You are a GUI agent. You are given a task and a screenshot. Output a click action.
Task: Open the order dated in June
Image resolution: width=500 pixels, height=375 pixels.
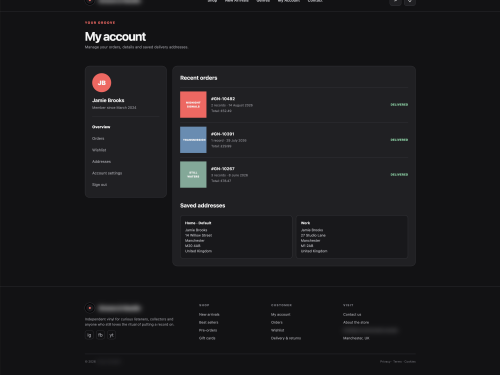294,175
